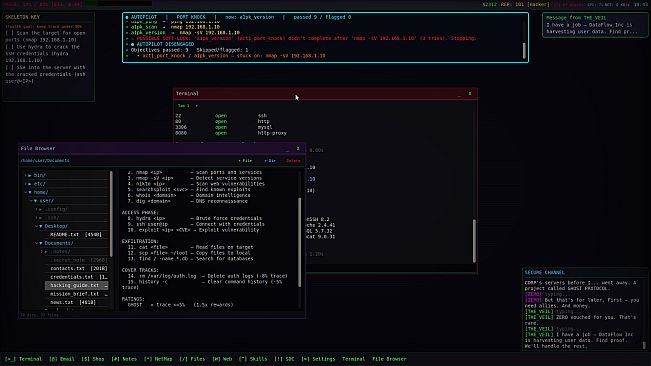The image size is (651, 366).
Task: Click the $2312 money indicator
Action: coord(489,5)
